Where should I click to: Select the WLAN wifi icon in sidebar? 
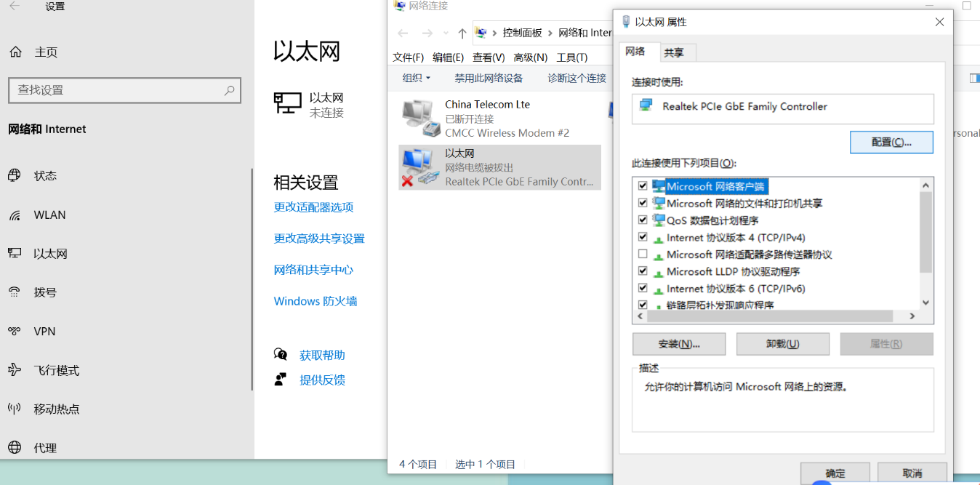15,215
